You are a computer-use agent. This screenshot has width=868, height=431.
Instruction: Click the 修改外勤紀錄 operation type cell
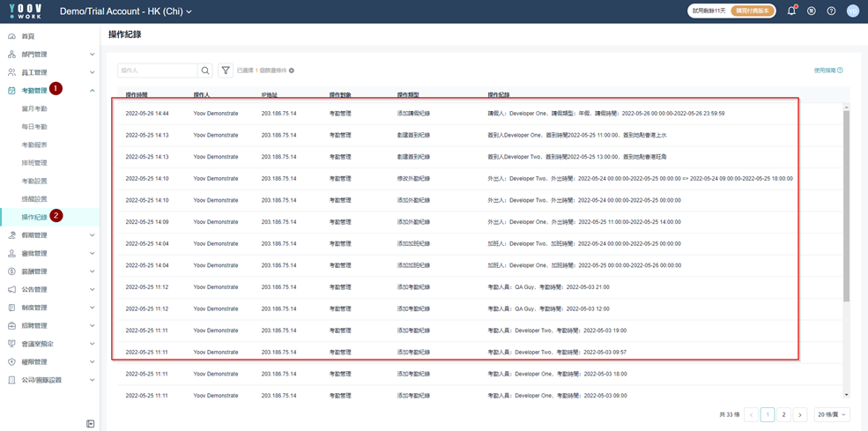point(414,178)
